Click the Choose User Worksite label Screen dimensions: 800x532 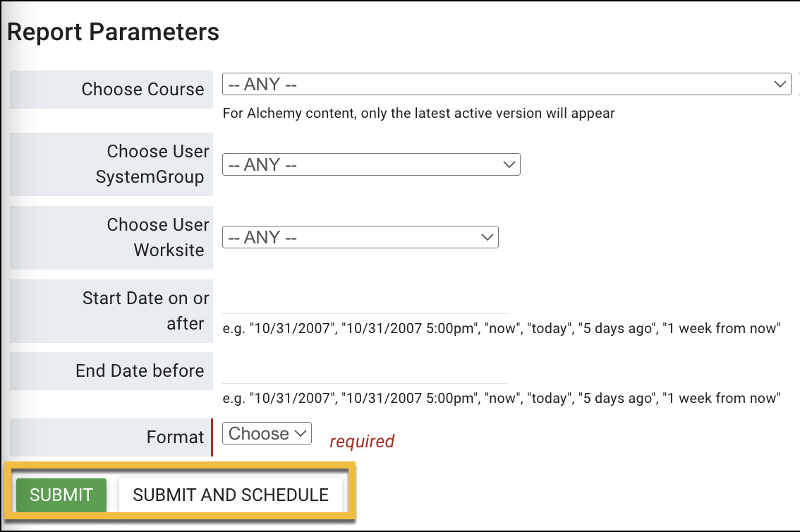click(158, 237)
